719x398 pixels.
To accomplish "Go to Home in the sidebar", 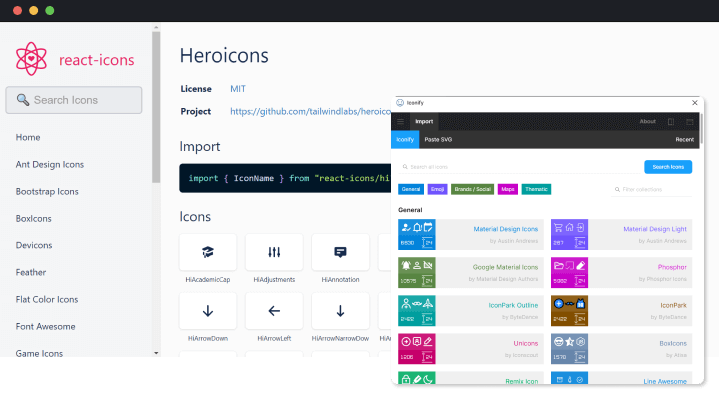I will [x=28, y=137].
